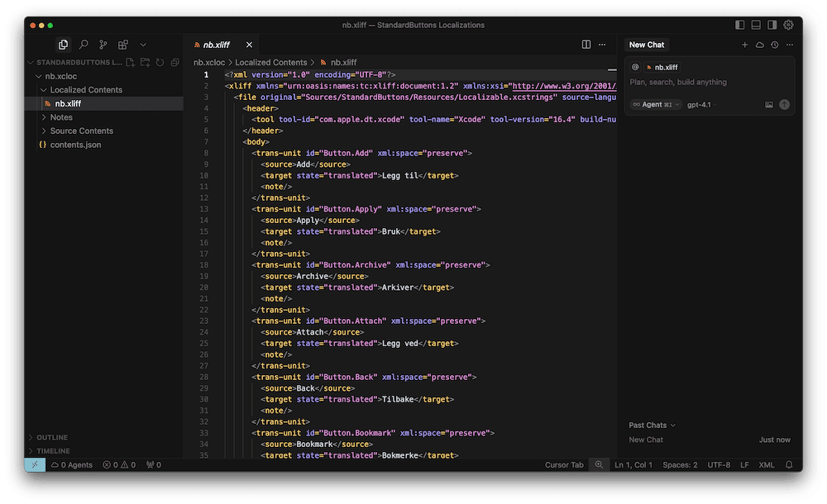Click Localized Contents in the breadcrumb
This screenshot has width=827, height=504.
tap(271, 62)
